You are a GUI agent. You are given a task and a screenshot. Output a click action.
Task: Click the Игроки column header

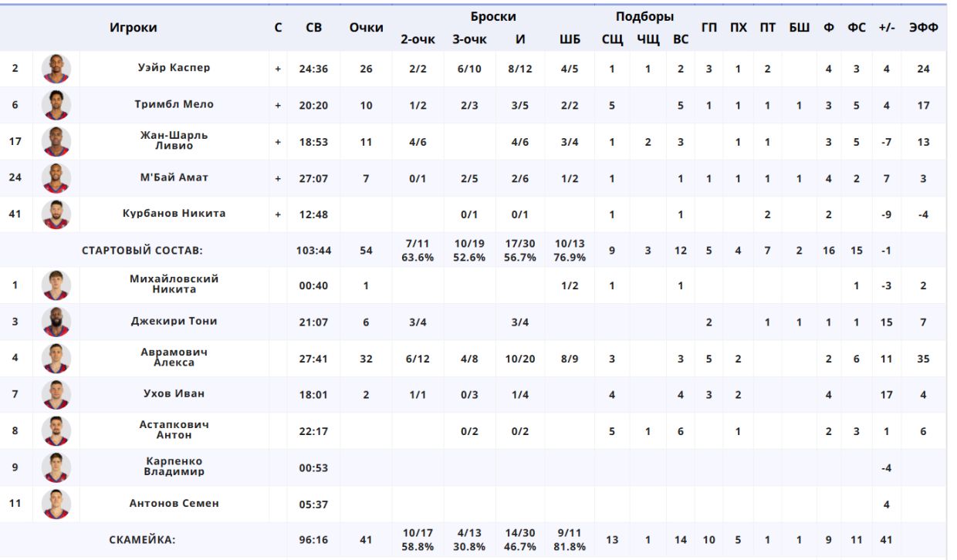134,28
